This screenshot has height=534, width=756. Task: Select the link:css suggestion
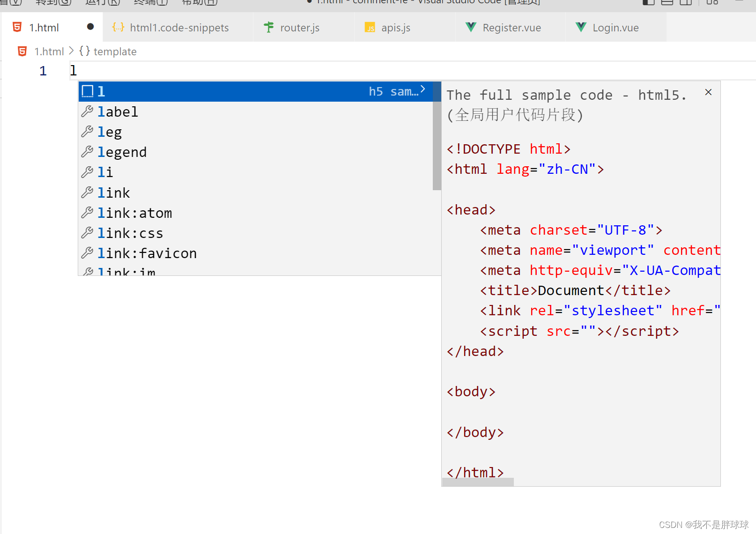pyautogui.click(x=256, y=233)
